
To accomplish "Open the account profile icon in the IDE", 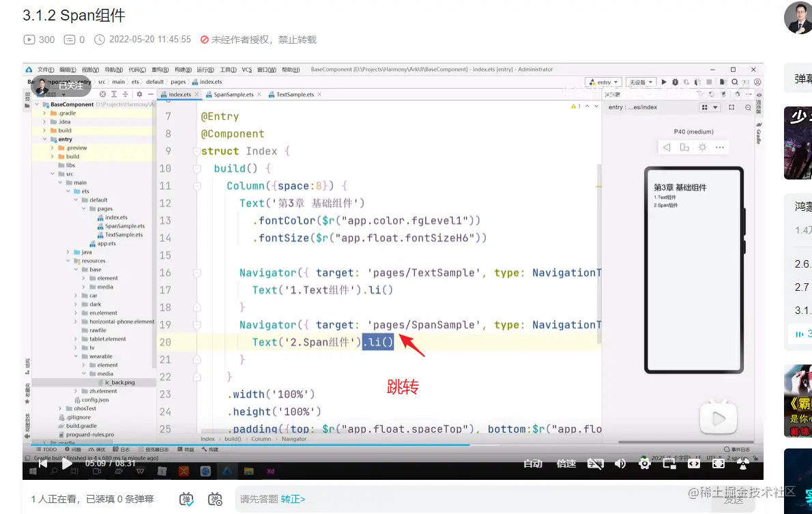I will pyautogui.click(x=757, y=82).
